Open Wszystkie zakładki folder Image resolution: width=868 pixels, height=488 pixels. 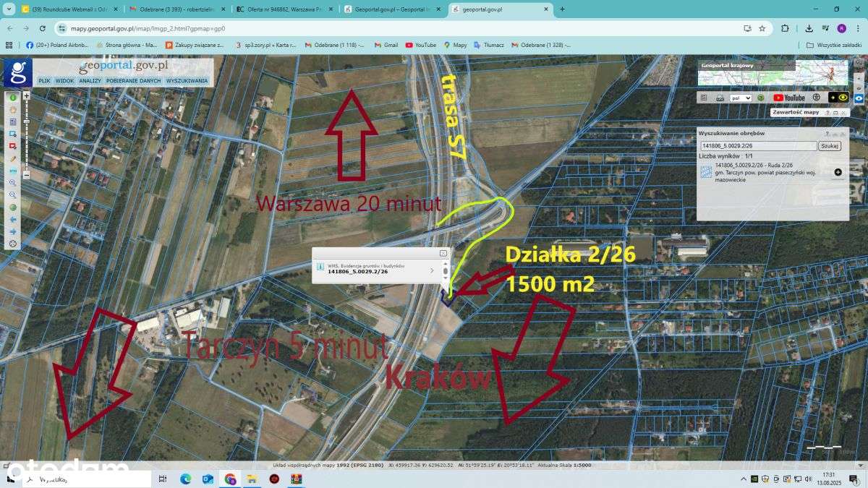tap(834, 45)
